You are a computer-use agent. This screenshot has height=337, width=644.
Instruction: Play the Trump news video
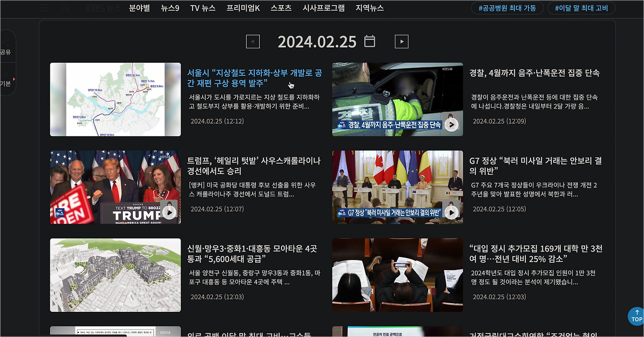click(x=169, y=213)
